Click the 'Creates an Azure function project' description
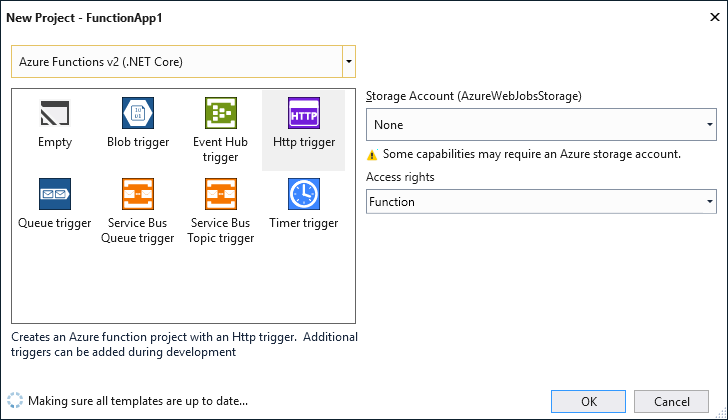 pyautogui.click(x=184, y=344)
